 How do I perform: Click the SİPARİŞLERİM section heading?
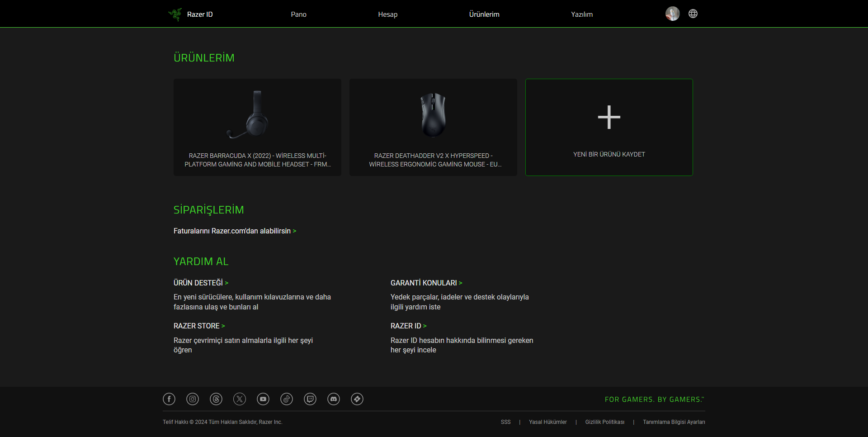[x=208, y=210]
